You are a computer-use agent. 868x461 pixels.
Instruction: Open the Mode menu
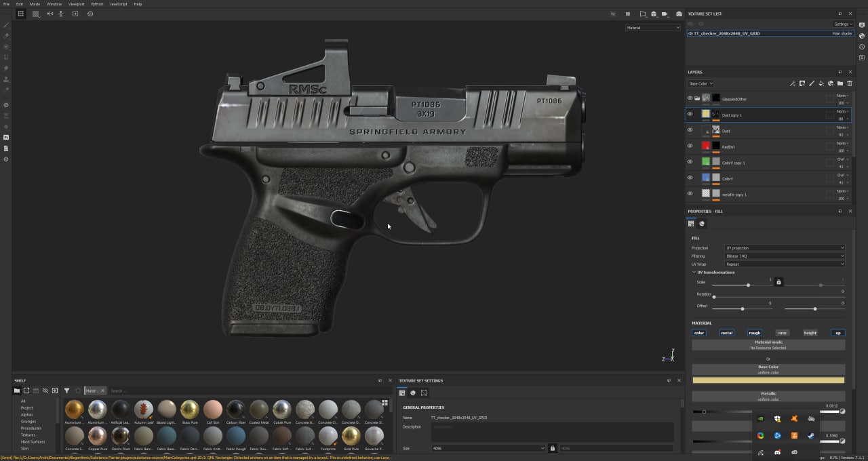tap(35, 4)
